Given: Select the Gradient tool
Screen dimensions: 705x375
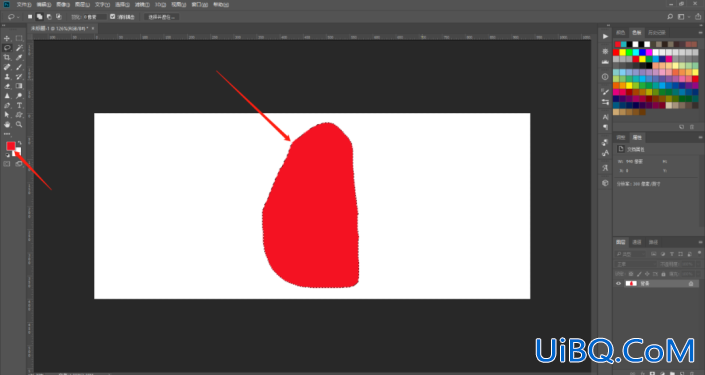Looking at the screenshot, I should [19, 86].
